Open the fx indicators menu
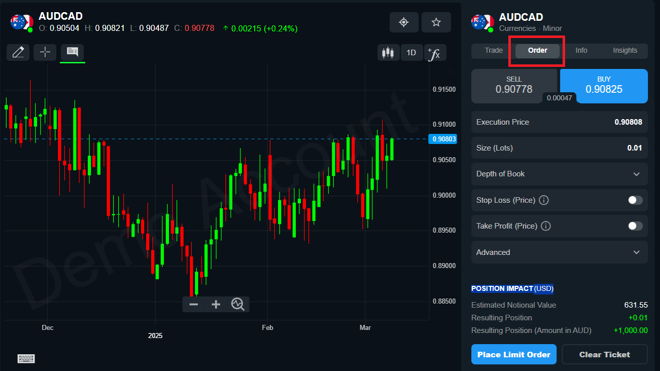The image size is (660, 371). pyautogui.click(x=434, y=53)
